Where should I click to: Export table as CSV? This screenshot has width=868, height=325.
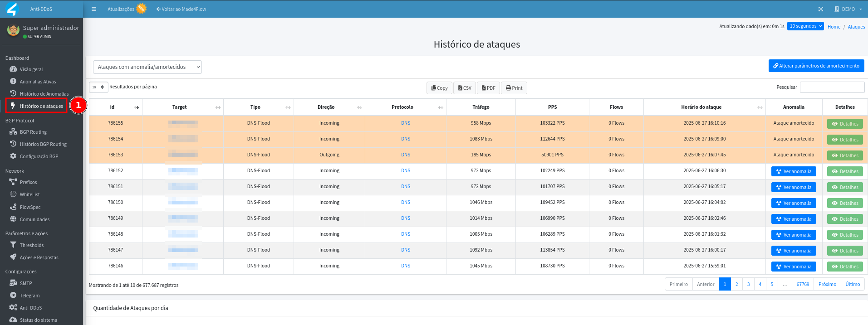click(x=465, y=88)
